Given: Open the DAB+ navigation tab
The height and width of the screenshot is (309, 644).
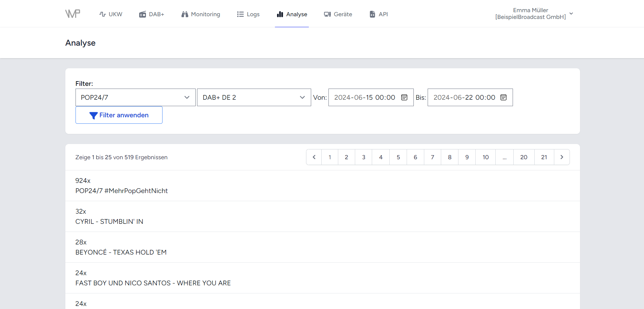Looking at the screenshot, I should pyautogui.click(x=152, y=14).
